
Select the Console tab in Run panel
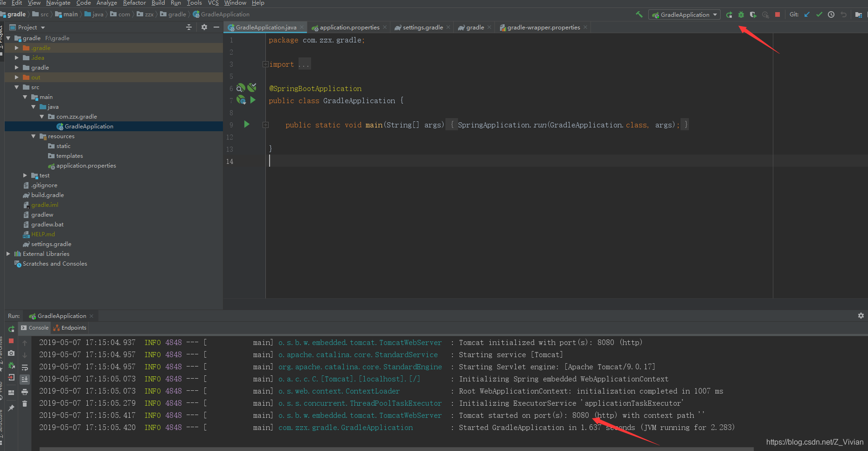(34, 328)
